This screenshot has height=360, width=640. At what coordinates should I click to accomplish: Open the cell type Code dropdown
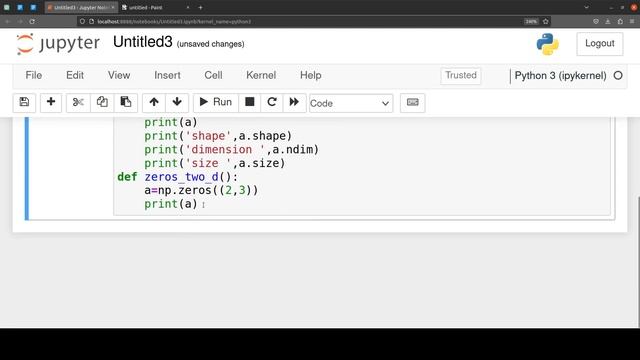(351, 103)
